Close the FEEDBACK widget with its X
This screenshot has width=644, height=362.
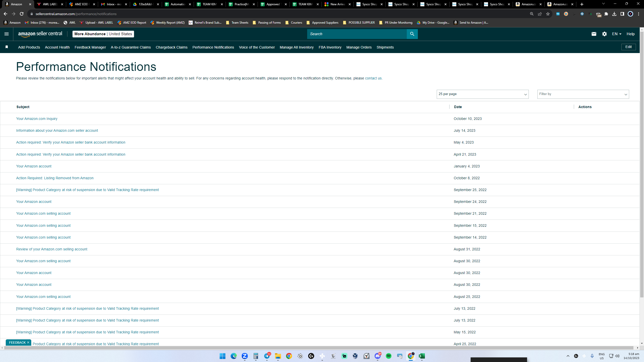(28, 342)
